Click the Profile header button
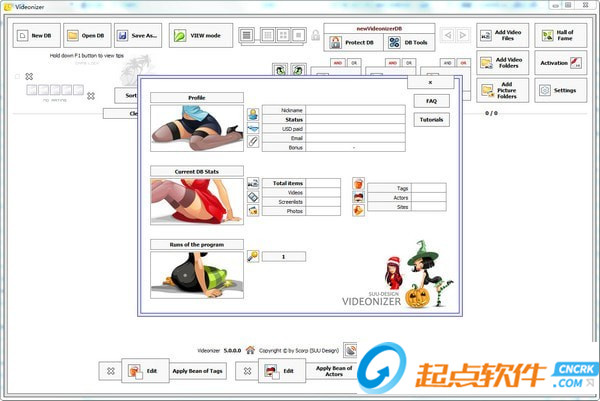 pyautogui.click(x=197, y=98)
